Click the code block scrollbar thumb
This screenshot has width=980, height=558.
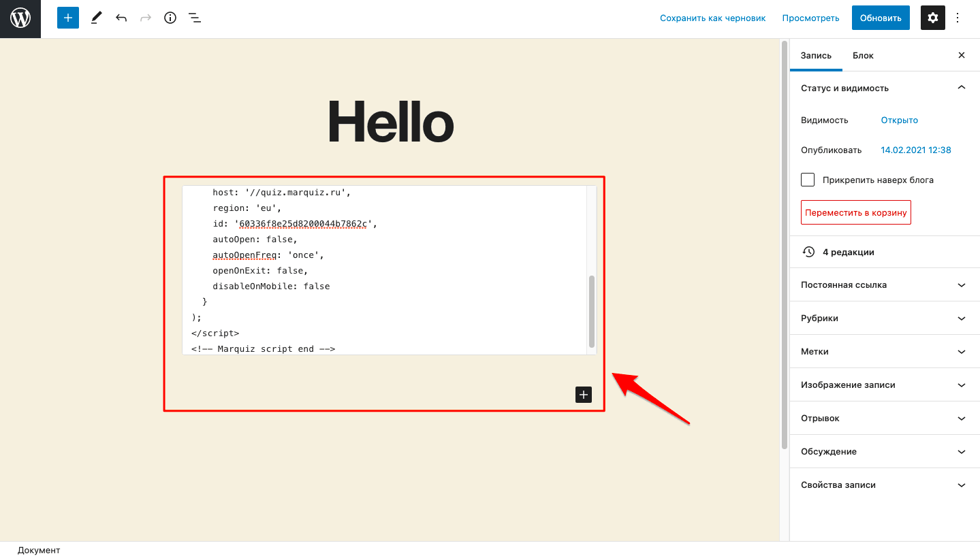point(592,312)
